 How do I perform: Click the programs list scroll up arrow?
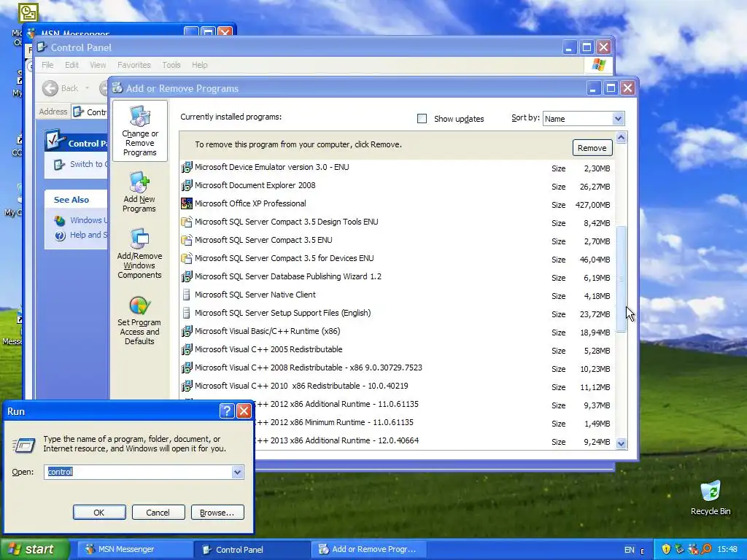click(621, 138)
